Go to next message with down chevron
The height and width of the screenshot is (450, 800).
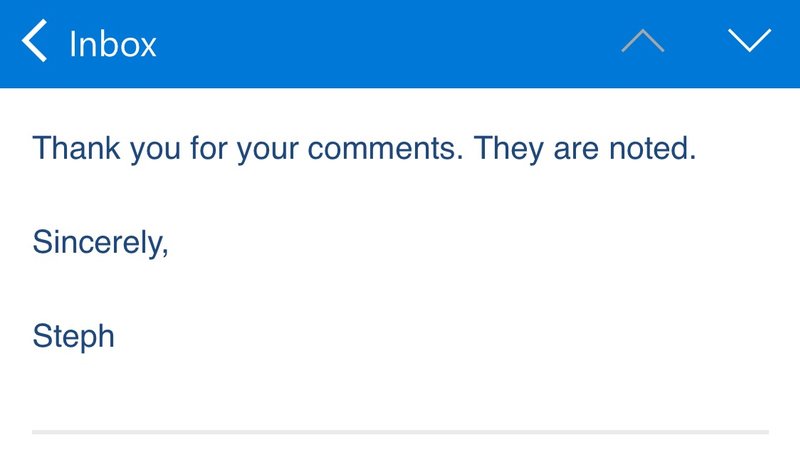point(749,42)
